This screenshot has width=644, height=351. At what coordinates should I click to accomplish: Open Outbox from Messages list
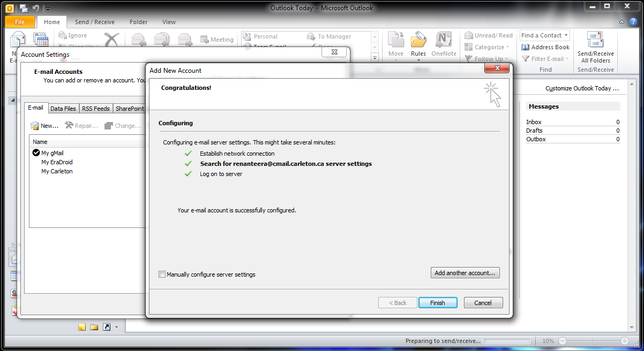coord(536,139)
